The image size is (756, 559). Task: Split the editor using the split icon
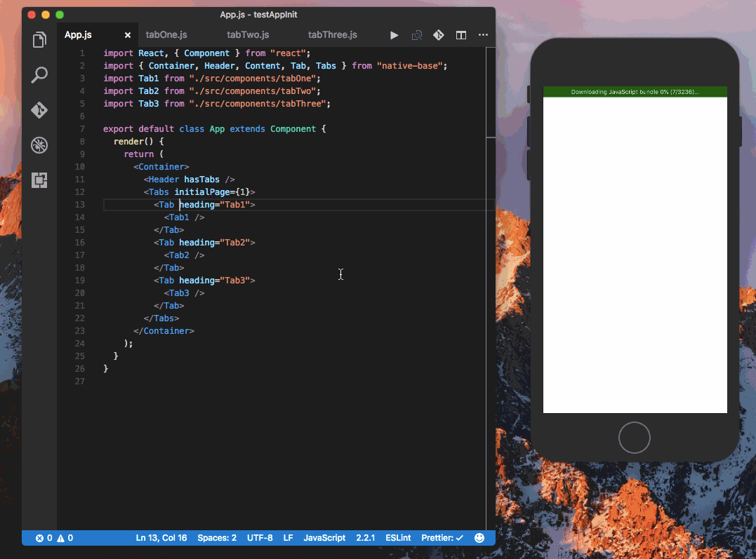tap(460, 34)
